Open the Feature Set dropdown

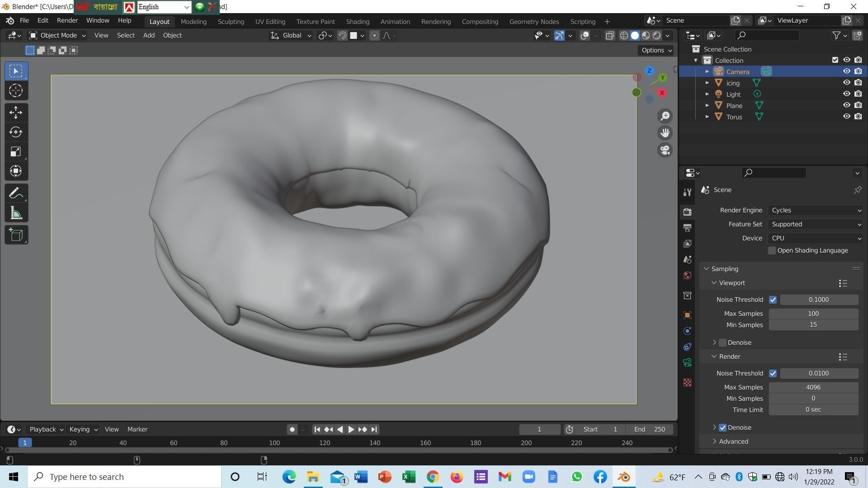coord(816,224)
